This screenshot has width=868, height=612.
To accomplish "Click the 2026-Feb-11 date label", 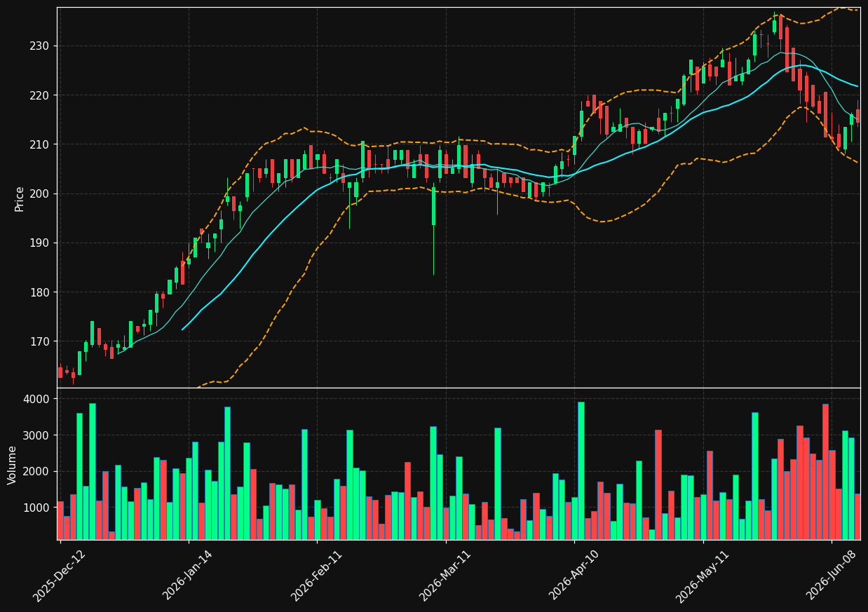I will tap(316, 576).
